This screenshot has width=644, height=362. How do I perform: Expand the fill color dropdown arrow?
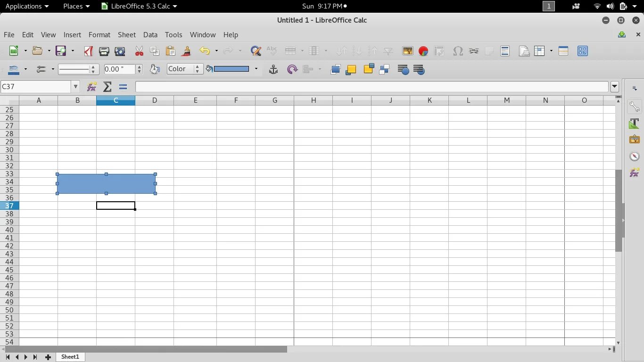tap(256, 69)
